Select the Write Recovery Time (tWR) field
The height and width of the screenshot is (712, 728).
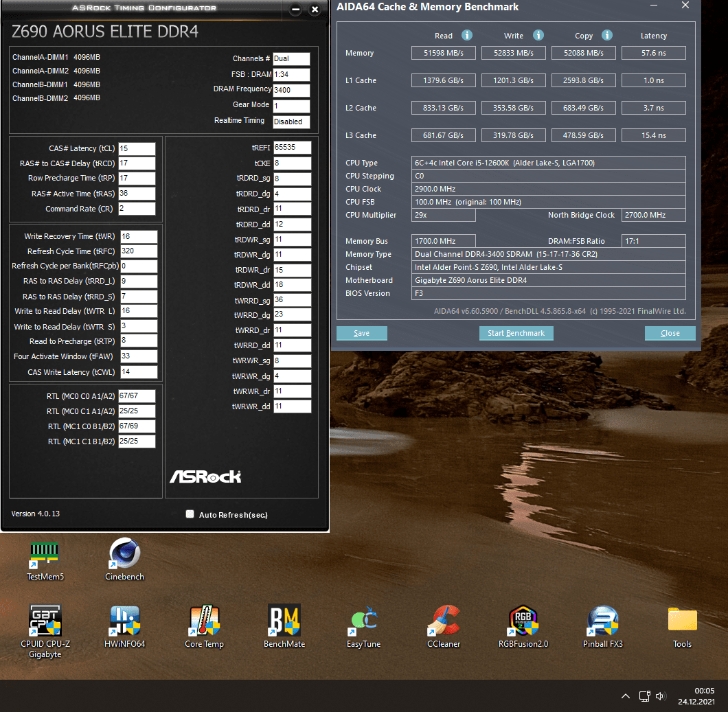point(139,237)
